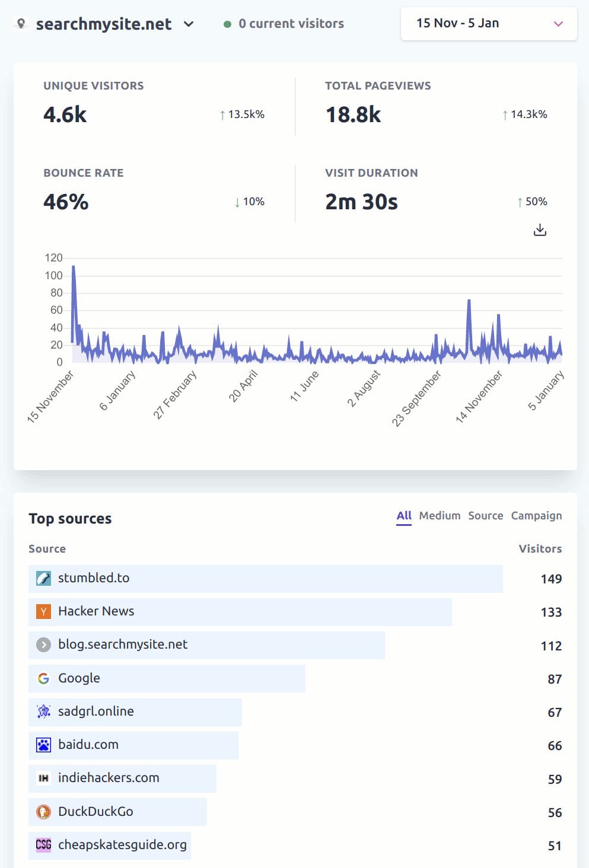Open the searchmysite.net site switcher chevron
The image size is (589, 868).
pos(189,24)
